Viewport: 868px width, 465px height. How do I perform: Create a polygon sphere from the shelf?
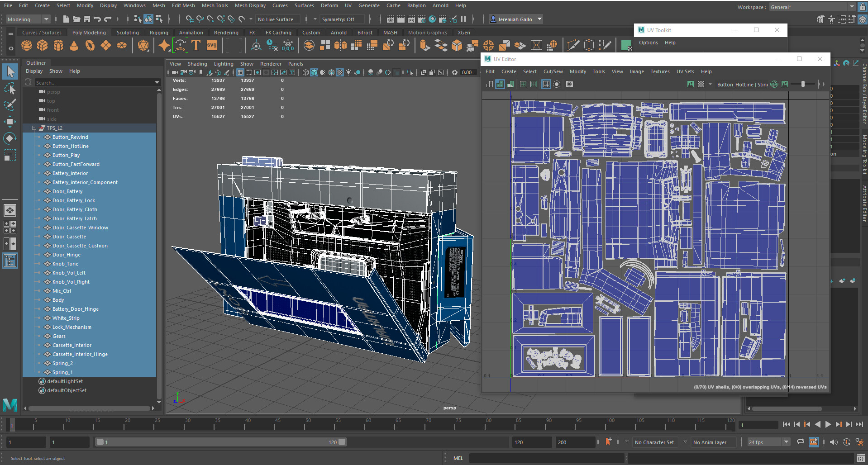coord(27,46)
